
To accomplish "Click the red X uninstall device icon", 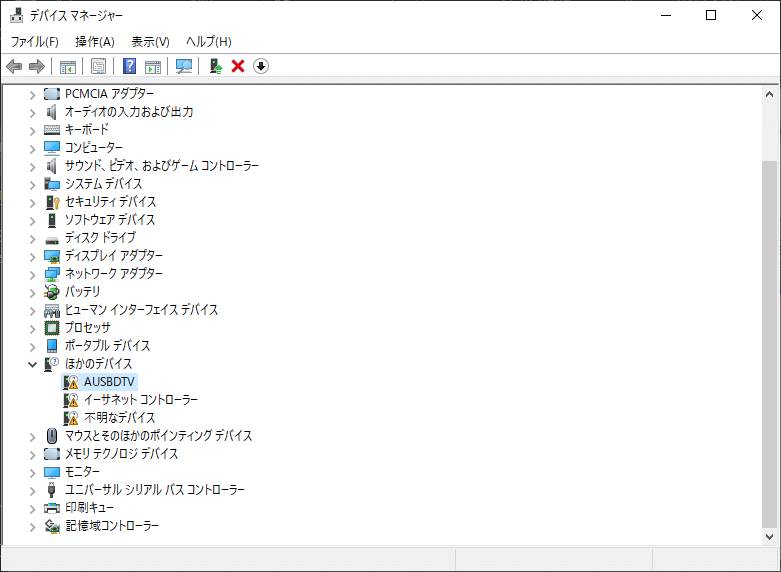I will [x=238, y=66].
